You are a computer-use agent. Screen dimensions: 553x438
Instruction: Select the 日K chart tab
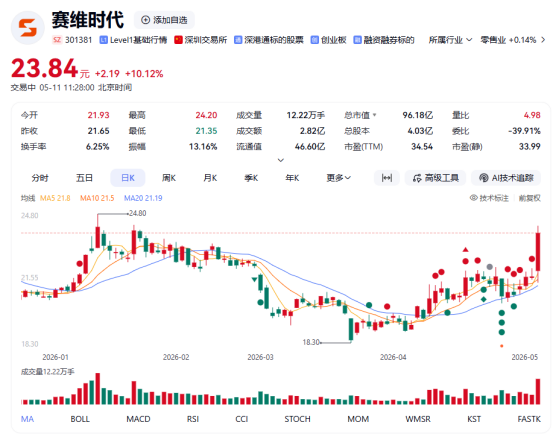[128, 178]
